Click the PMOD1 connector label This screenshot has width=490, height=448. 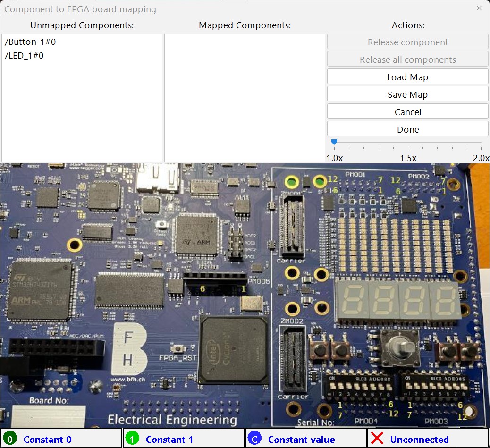click(355, 174)
